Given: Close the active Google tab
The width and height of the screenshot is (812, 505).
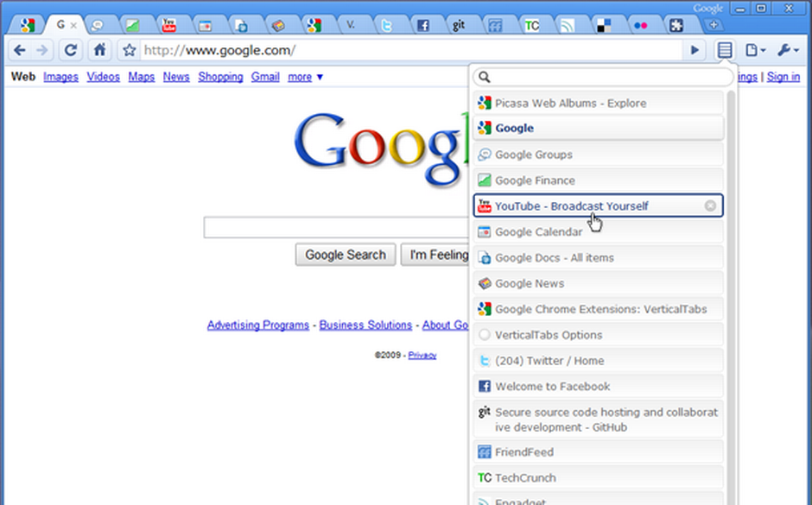Looking at the screenshot, I should point(73,25).
